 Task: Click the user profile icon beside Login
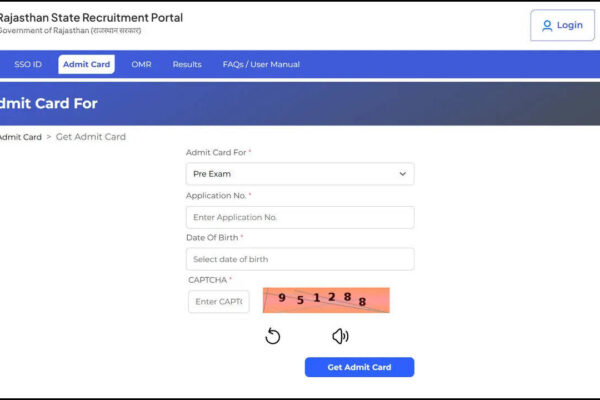547,26
